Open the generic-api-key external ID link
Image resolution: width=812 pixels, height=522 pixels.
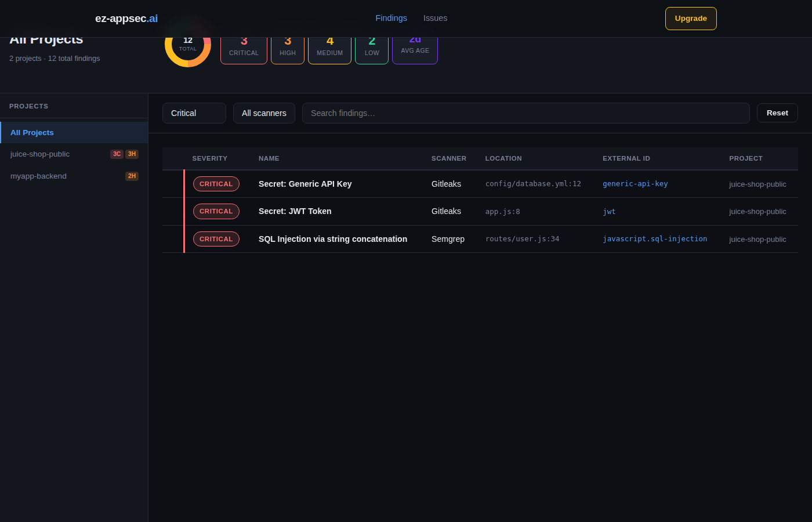point(635,184)
